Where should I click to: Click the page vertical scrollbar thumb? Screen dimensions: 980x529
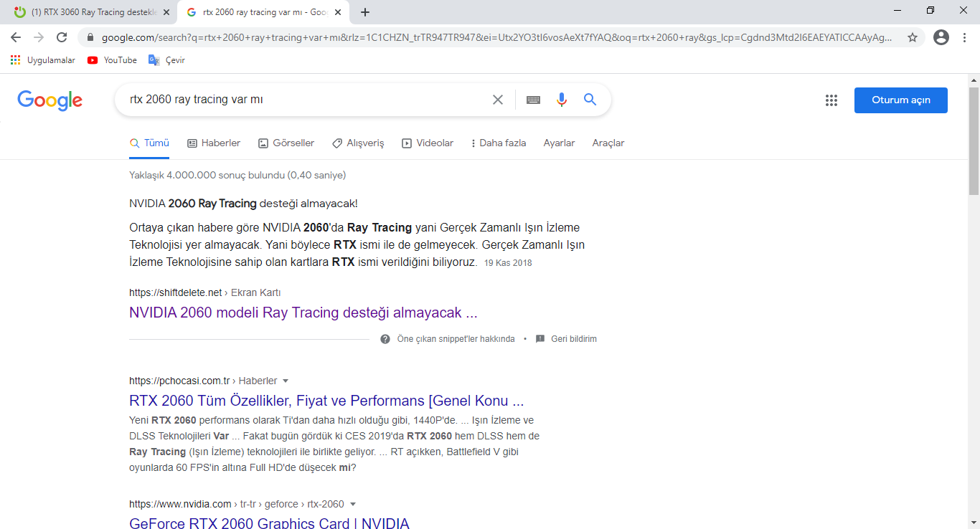[x=974, y=141]
